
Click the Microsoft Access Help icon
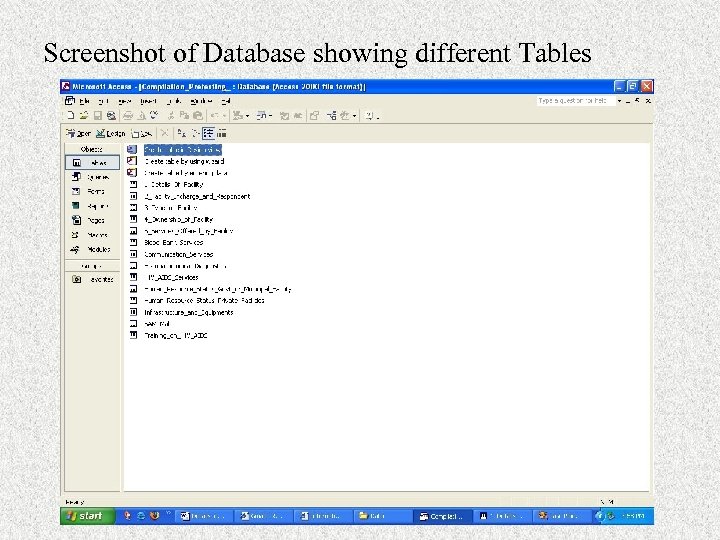coord(369,115)
